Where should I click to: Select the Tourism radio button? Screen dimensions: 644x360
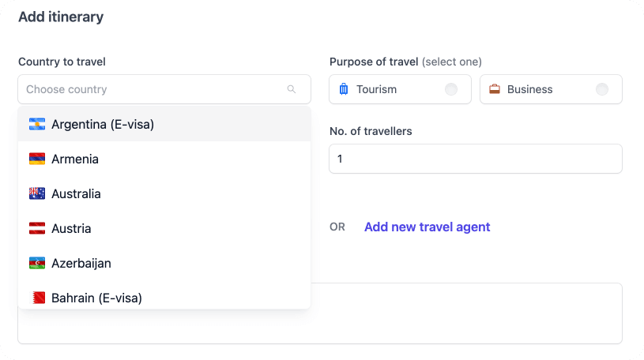pos(451,89)
